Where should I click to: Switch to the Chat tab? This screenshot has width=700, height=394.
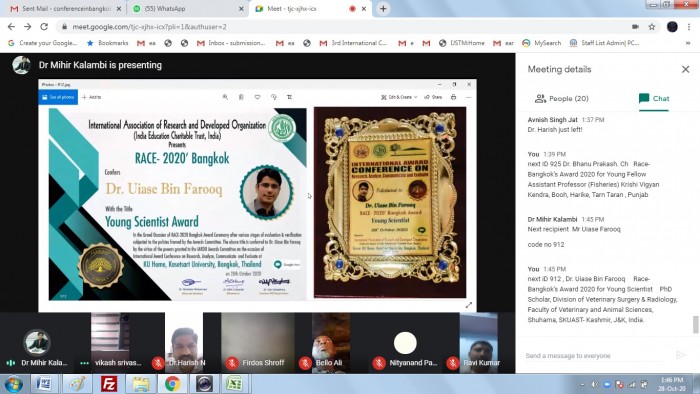click(x=654, y=99)
